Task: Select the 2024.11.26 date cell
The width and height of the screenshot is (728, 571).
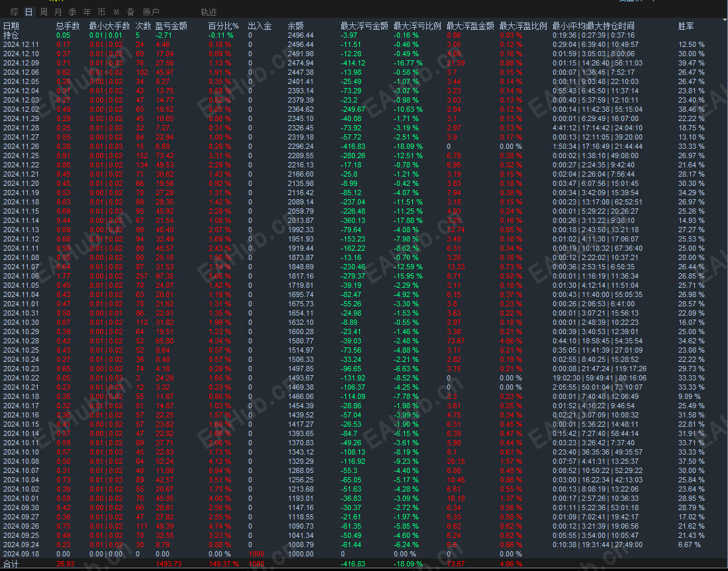Action: point(21,146)
